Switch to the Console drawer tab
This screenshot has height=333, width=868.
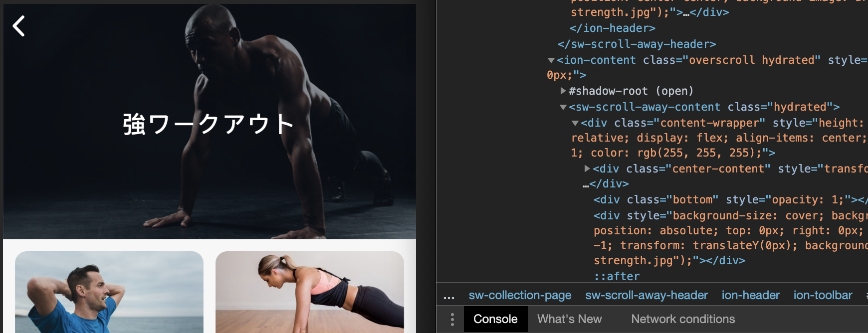(x=495, y=319)
